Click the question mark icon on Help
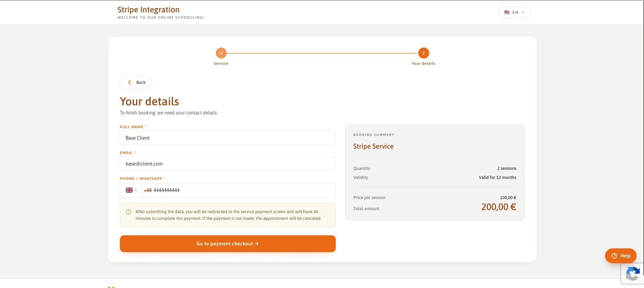 click(614, 256)
